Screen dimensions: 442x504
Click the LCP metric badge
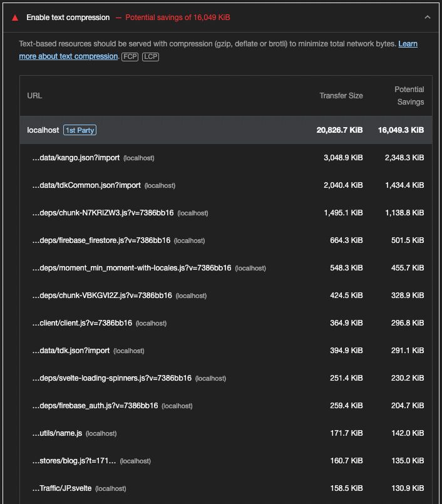tap(150, 57)
